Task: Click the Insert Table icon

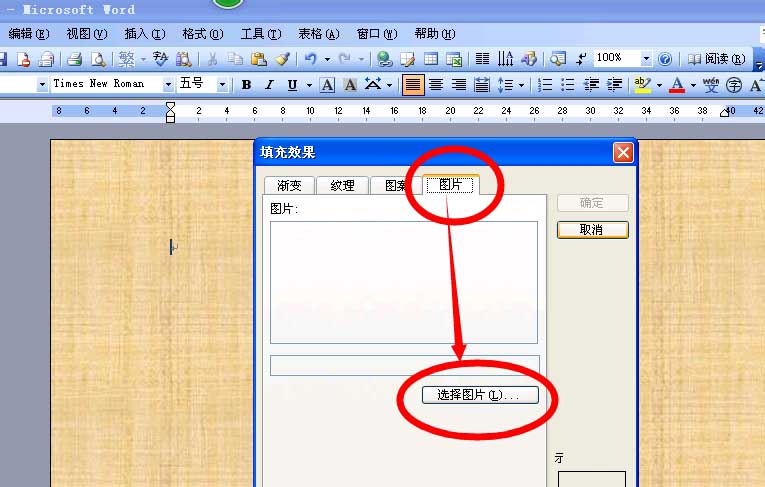Action: (x=431, y=59)
